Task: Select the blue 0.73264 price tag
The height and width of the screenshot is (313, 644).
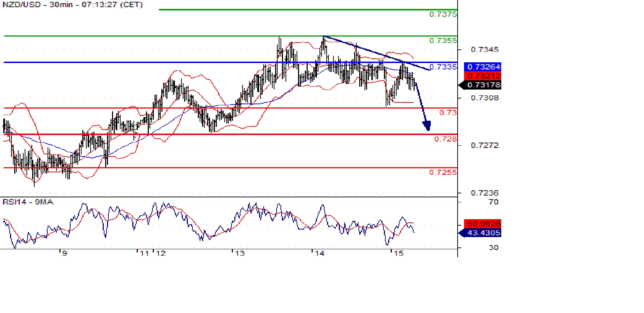Action: click(x=483, y=67)
